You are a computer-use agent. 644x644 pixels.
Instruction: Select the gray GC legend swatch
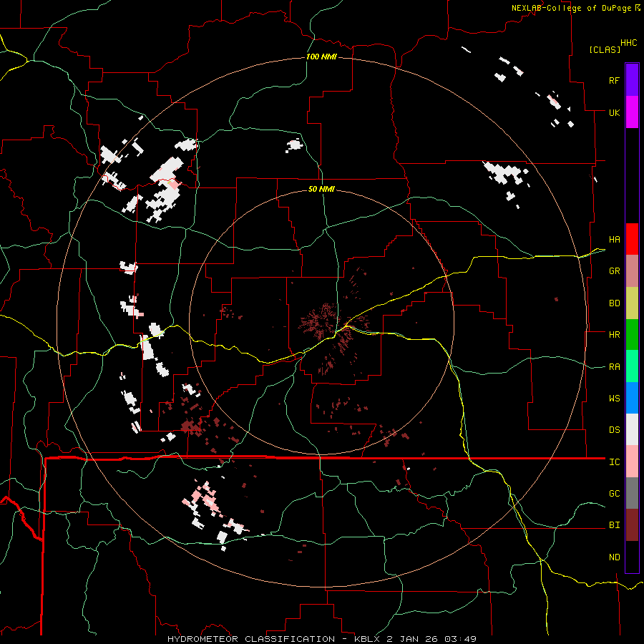click(632, 493)
